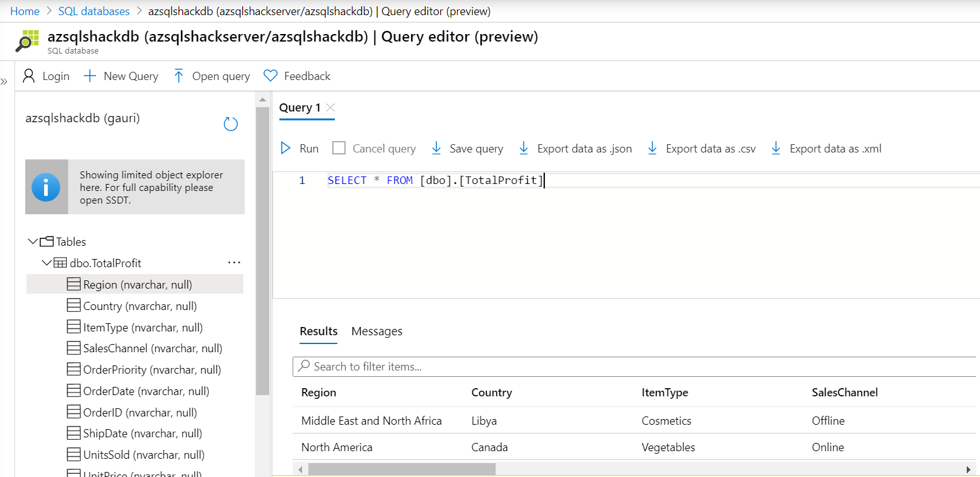980x477 pixels.
Task: Run the current SQL query
Action: pyautogui.click(x=299, y=148)
